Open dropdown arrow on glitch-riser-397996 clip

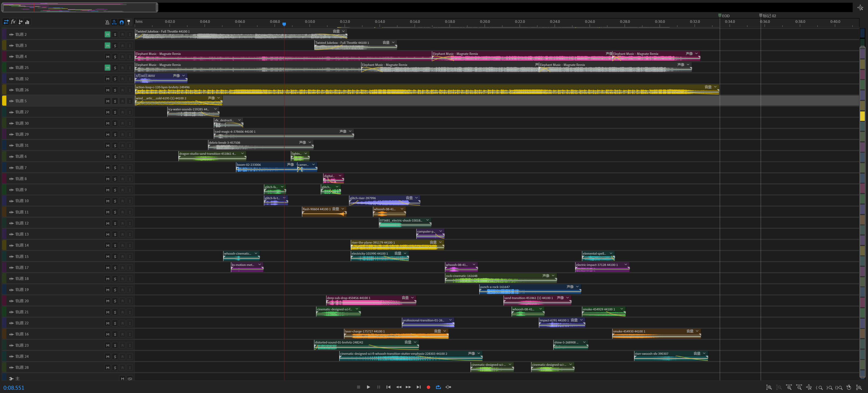pos(416,198)
